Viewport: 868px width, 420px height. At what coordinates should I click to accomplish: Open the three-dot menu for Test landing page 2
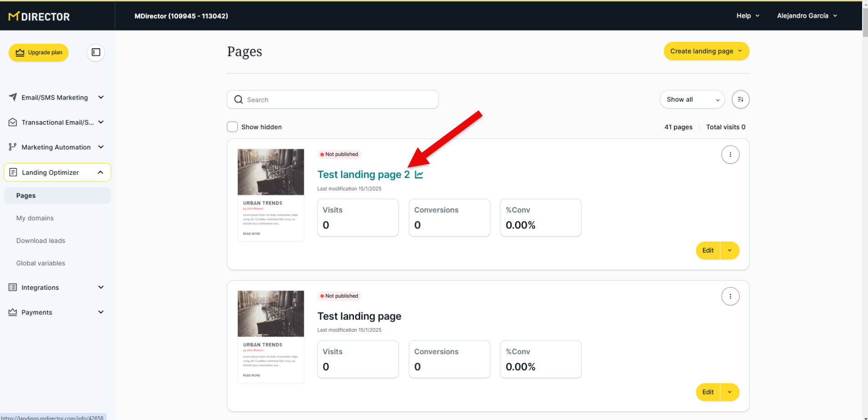[730, 155]
